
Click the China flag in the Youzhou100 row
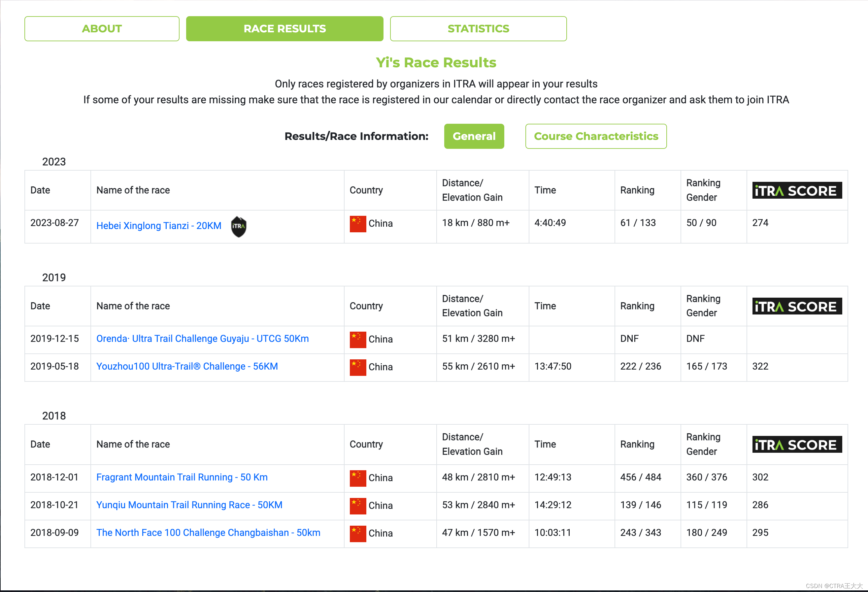click(x=357, y=367)
